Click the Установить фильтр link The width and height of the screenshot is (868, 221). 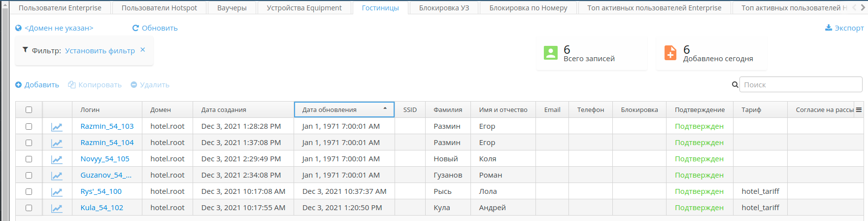100,51
